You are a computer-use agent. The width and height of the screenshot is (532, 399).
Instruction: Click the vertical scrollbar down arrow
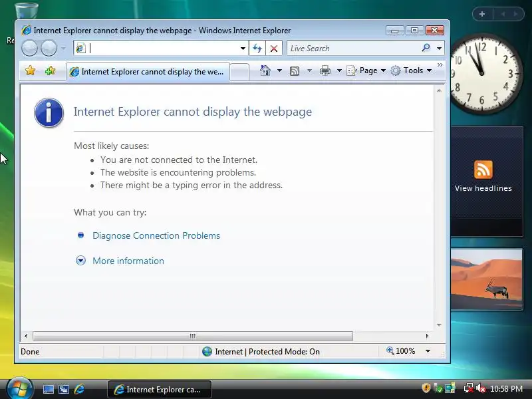(x=439, y=325)
